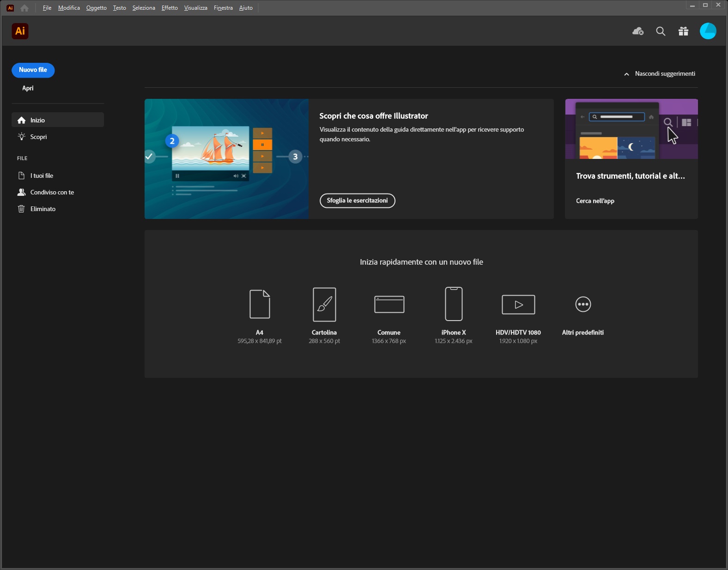
Task: Click the search illustration card thumbnail
Action: (x=631, y=129)
